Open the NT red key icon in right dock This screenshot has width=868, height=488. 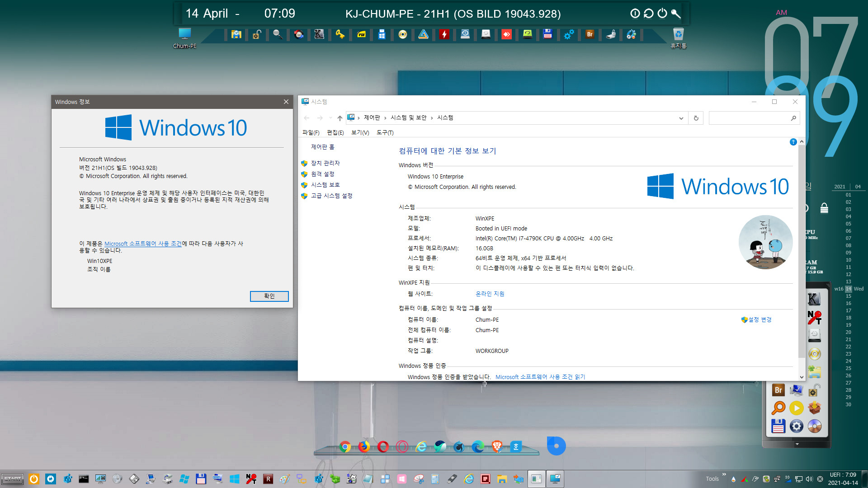pos(814,317)
